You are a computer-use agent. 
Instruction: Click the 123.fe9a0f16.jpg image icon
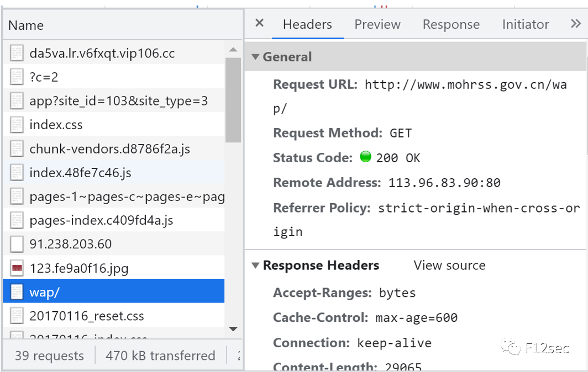click(x=17, y=269)
